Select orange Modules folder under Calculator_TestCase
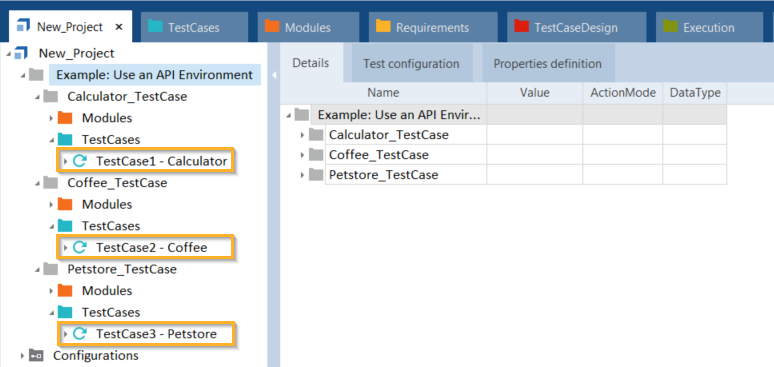The image size is (774, 367). 65,118
